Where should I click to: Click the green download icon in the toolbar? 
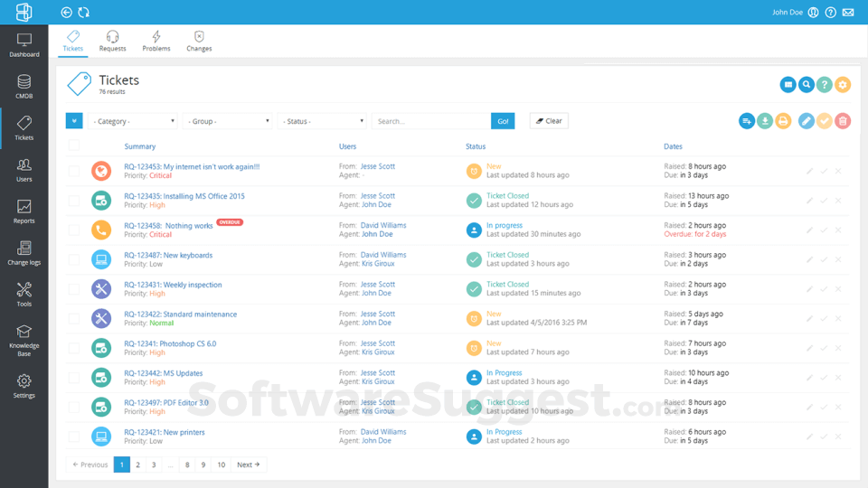(x=765, y=120)
